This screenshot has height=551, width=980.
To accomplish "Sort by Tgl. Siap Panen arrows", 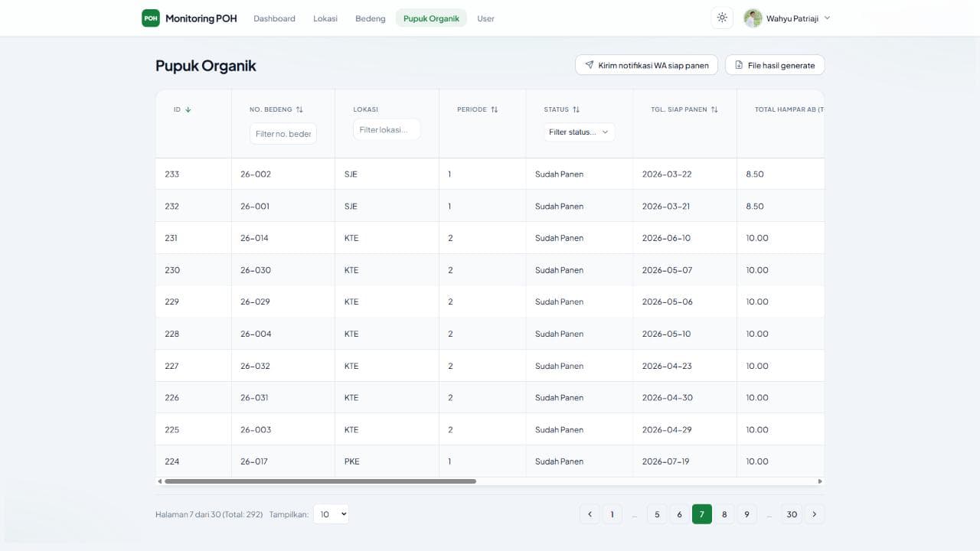I will (x=714, y=109).
